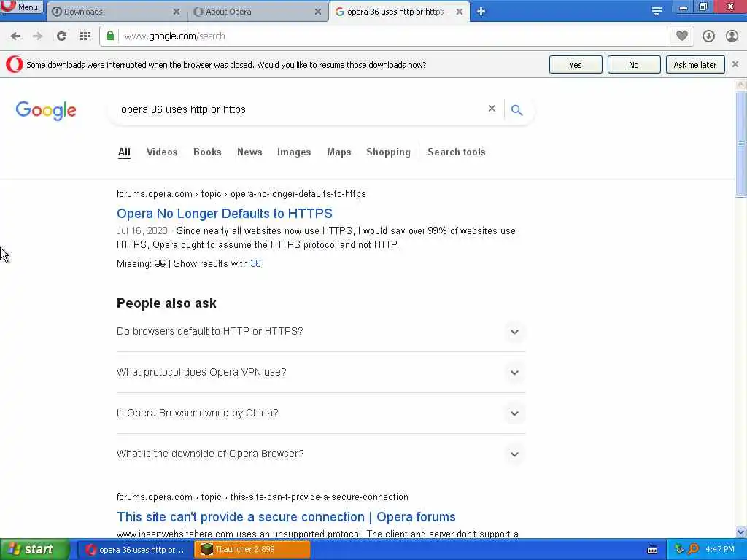Open a new tab with plus button

point(481,12)
